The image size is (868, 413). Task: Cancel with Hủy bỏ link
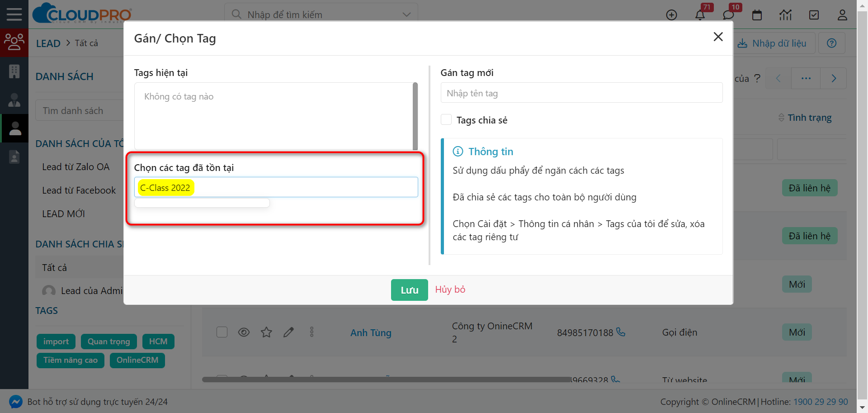(450, 290)
